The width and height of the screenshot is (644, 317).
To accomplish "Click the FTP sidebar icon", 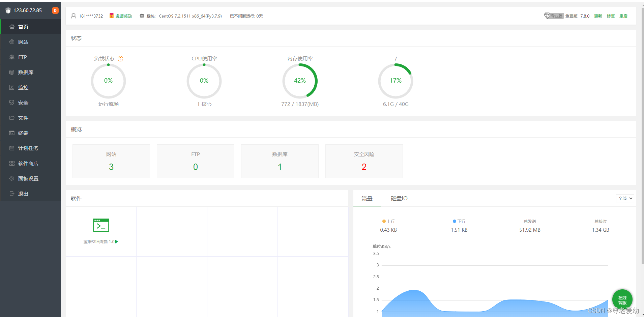I will point(12,57).
